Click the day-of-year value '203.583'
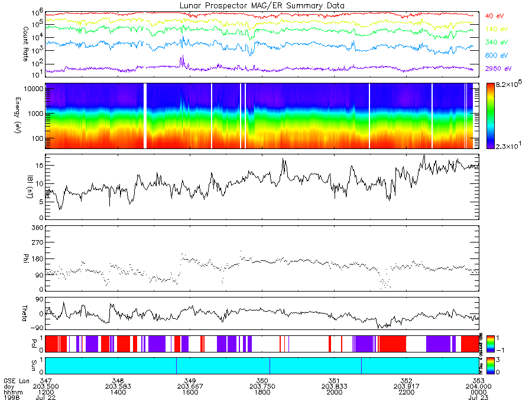532x414 pixels. tap(118, 387)
